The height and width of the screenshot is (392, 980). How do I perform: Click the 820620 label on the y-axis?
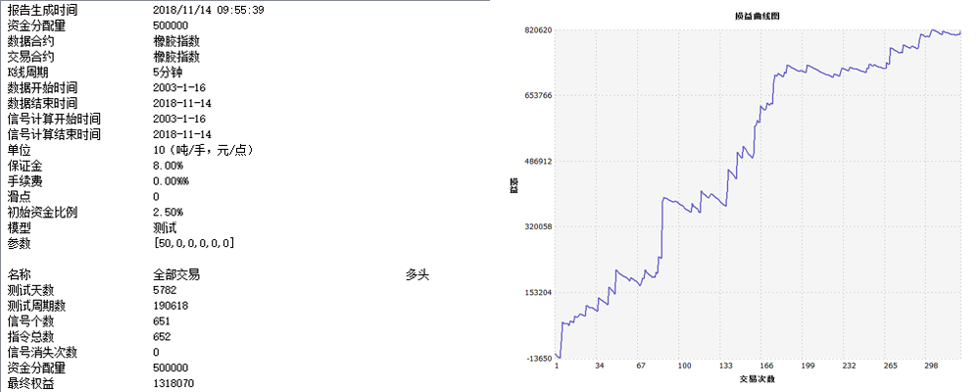click(537, 30)
